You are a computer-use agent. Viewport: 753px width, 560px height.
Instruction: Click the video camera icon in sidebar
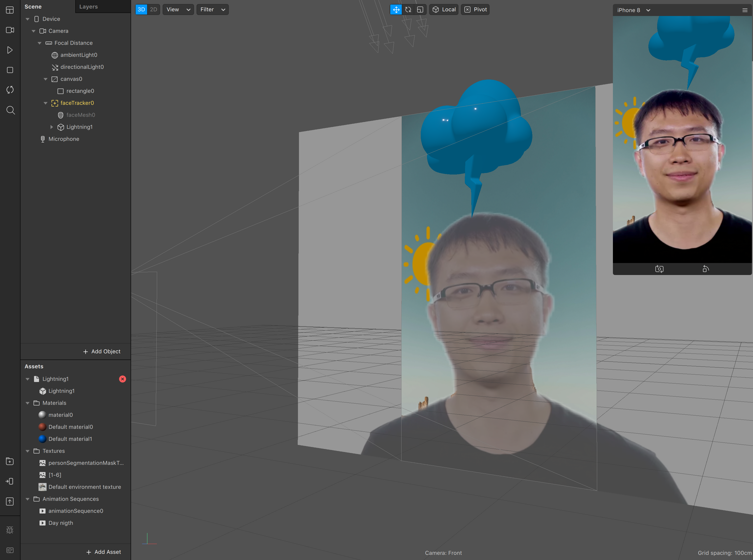pyautogui.click(x=10, y=30)
